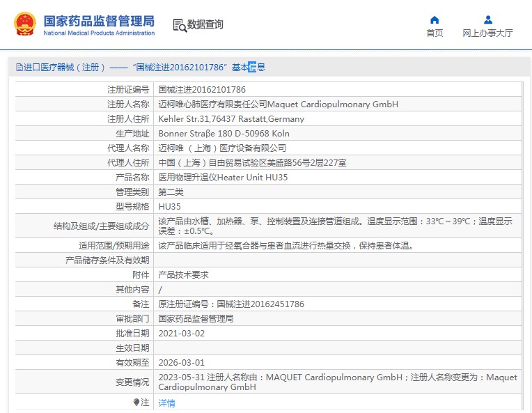532x413 pixels.
Task: Select structure description starting 该产品由水槽
Action: tap(335, 226)
